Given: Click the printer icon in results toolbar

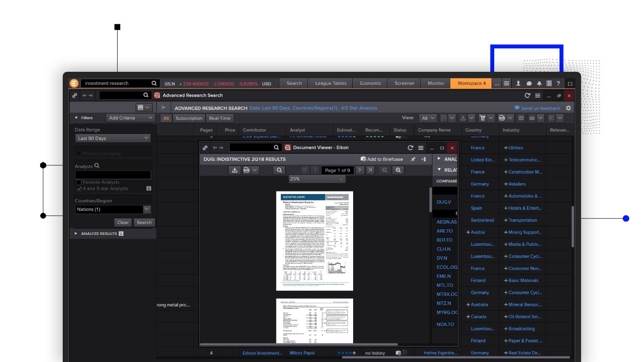Looking at the screenshot, I should (x=502, y=118).
